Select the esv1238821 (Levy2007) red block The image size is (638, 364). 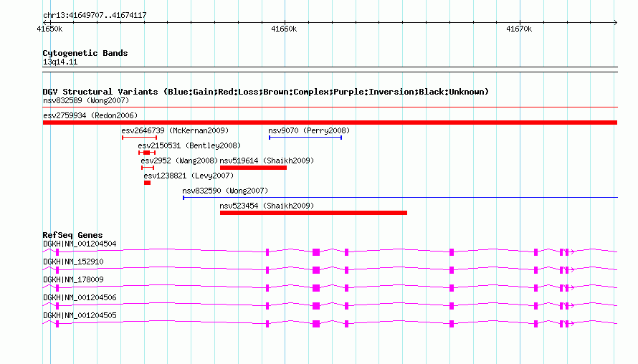tap(147, 183)
